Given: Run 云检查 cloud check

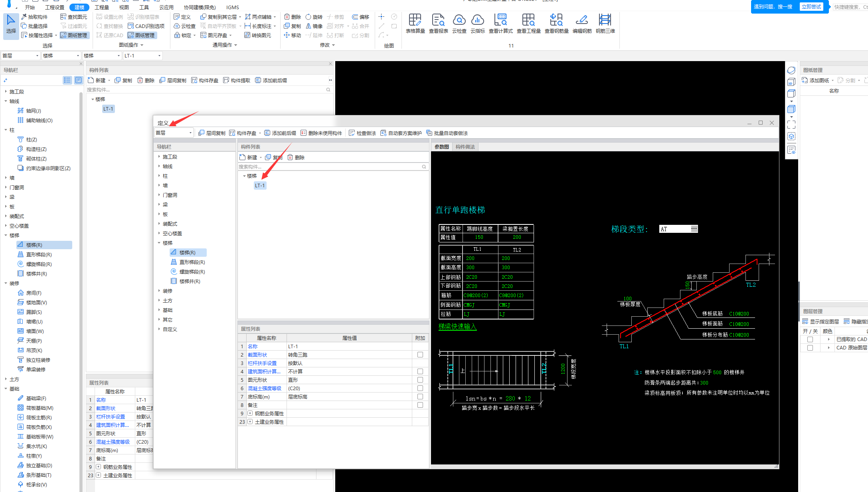Looking at the screenshot, I should 459,23.
